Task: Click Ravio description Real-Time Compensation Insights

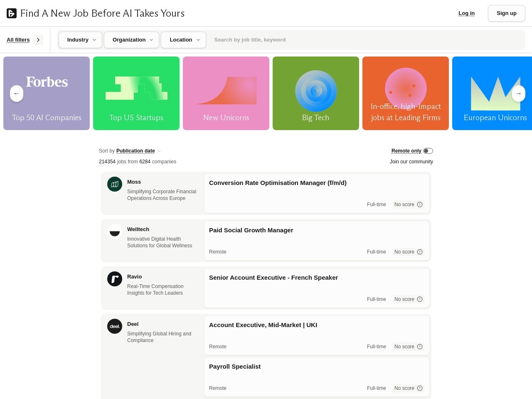Action: (155, 290)
